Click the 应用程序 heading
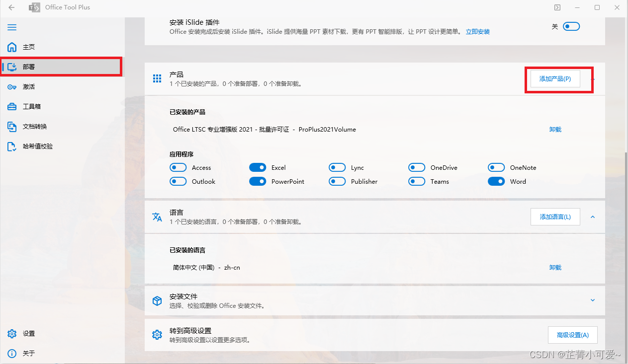628x364 pixels. 181,154
